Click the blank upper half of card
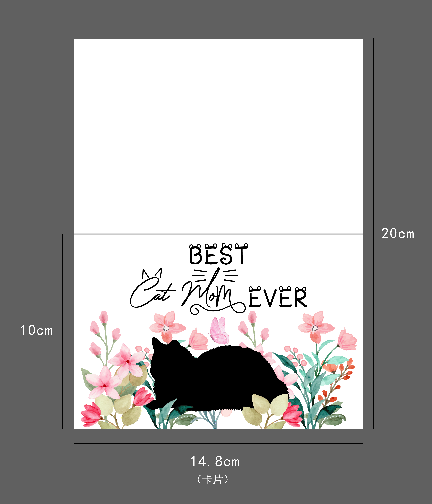The width and height of the screenshot is (432, 504). coord(218,136)
